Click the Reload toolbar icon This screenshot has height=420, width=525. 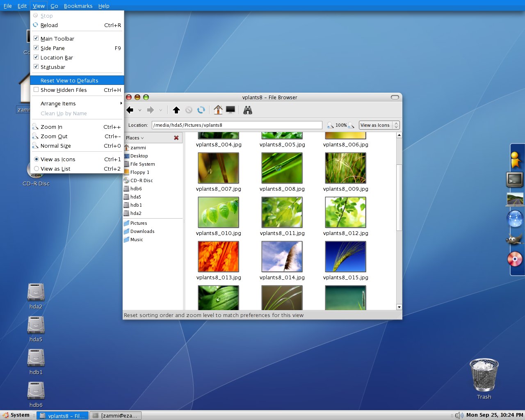(x=201, y=110)
